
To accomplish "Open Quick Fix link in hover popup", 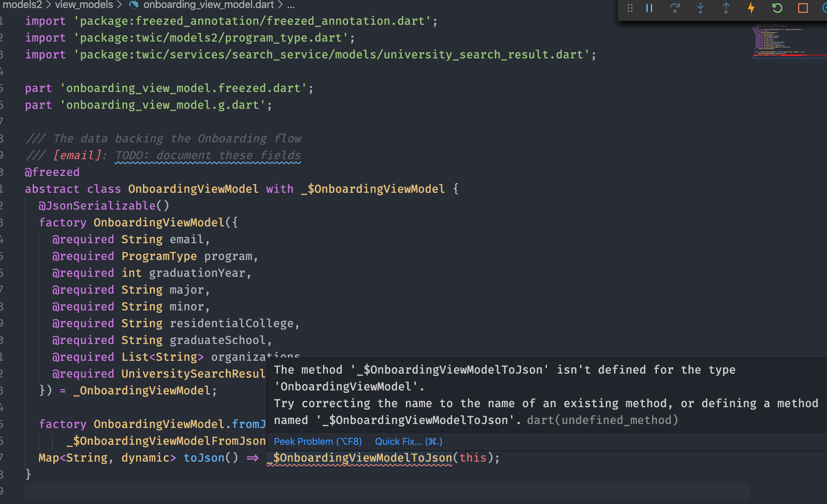I will coord(409,442).
